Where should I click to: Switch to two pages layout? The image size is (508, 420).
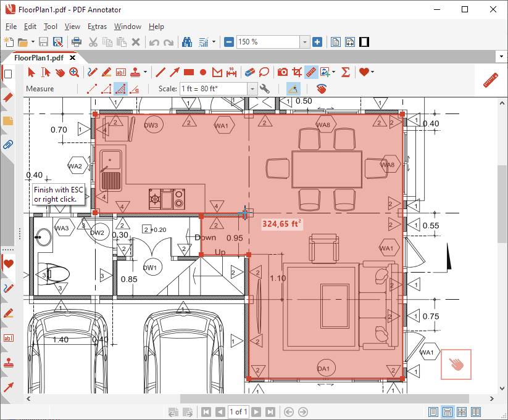point(476,412)
